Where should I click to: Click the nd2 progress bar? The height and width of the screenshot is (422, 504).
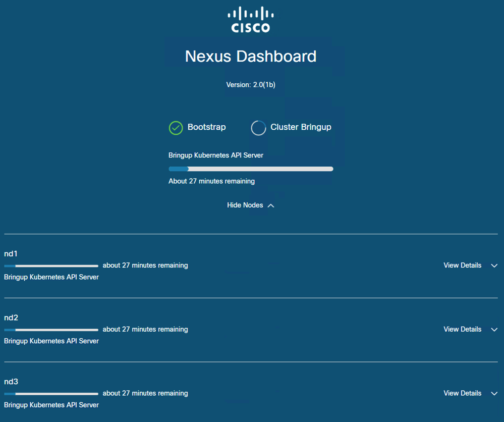click(51, 330)
